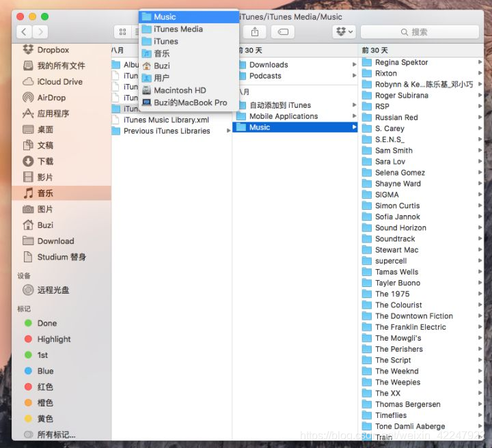
Task: Select the S. Carey folder
Action: pos(422,128)
